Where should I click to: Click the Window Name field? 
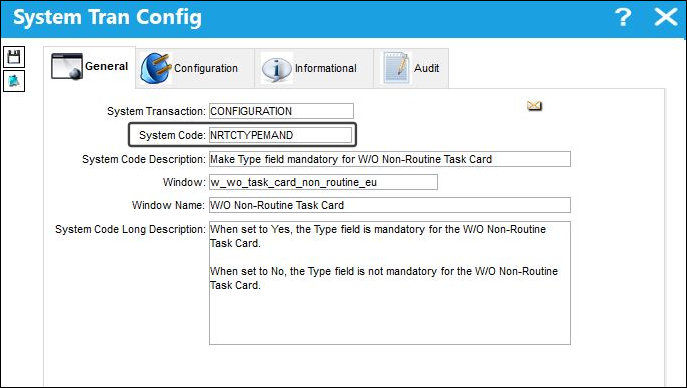pyautogui.click(x=390, y=205)
